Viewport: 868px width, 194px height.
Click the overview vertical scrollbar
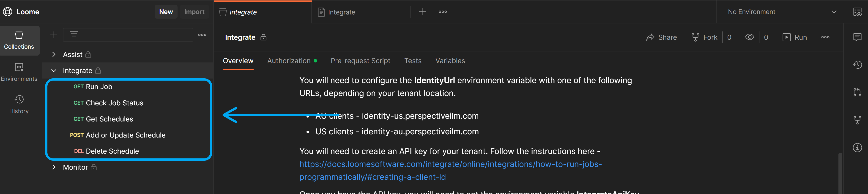coord(840,173)
